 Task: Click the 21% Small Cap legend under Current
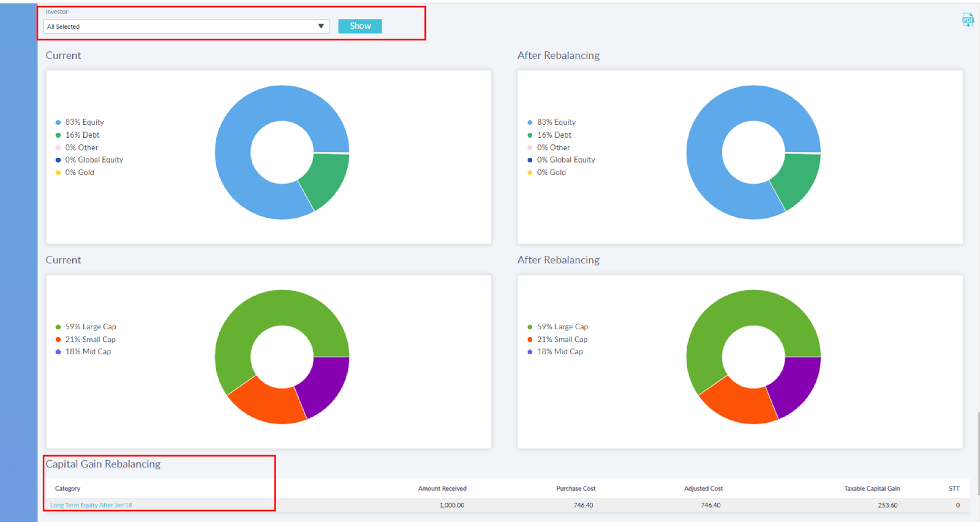tap(85, 339)
